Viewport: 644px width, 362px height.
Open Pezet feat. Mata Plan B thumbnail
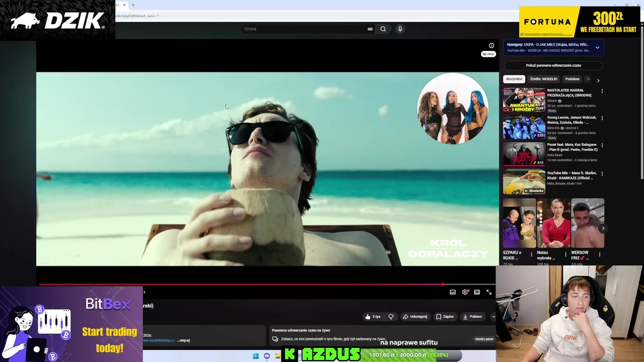[x=524, y=154]
